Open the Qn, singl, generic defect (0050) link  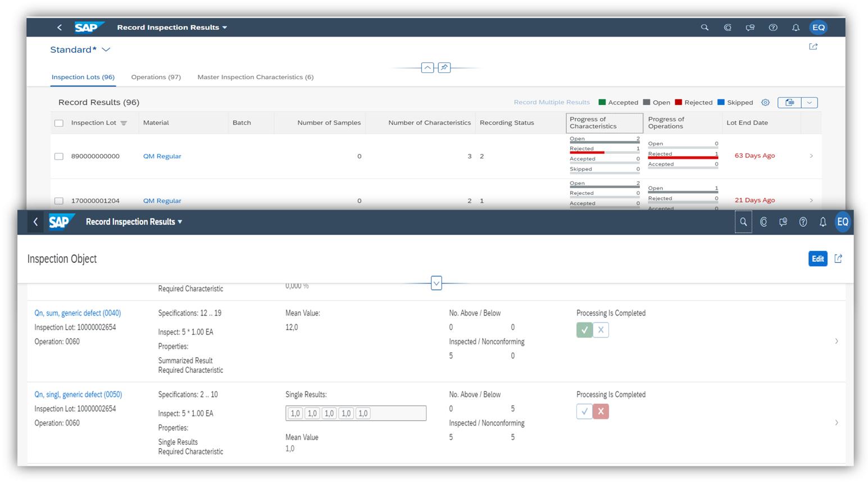pyautogui.click(x=78, y=394)
